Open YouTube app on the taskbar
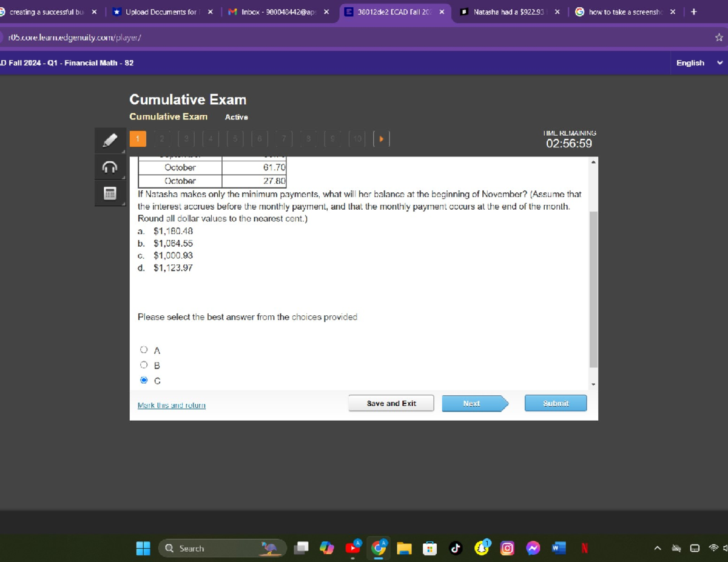 (x=353, y=548)
